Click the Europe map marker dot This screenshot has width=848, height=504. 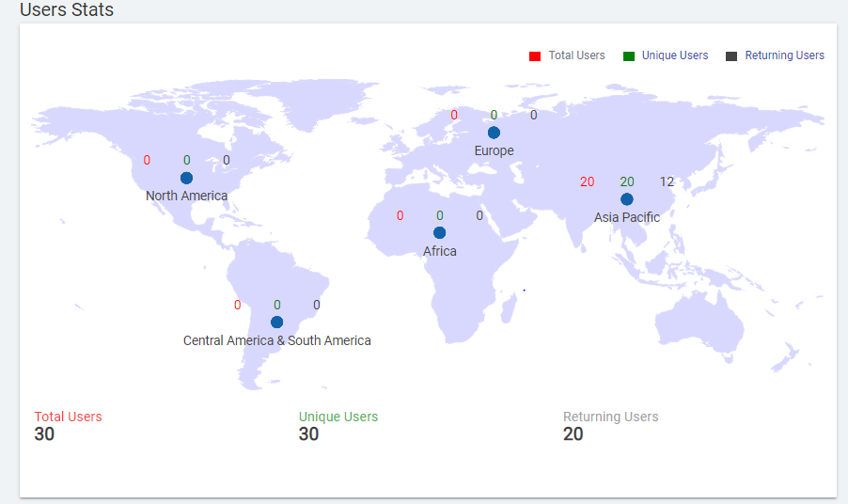coord(494,133)
